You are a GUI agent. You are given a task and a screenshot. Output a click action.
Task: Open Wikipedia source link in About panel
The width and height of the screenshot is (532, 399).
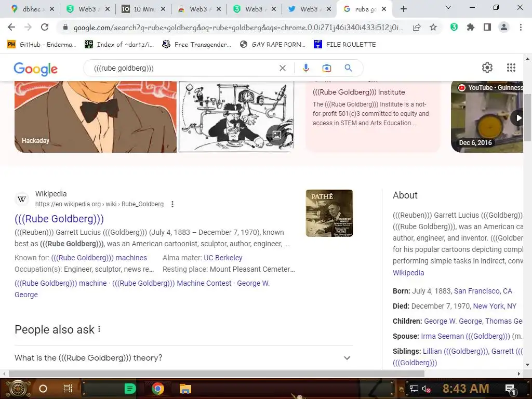pos(408,272)
